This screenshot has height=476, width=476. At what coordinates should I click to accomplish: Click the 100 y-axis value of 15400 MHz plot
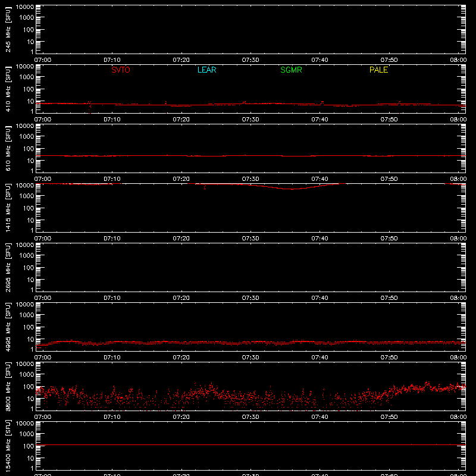(x=29, y=446)
